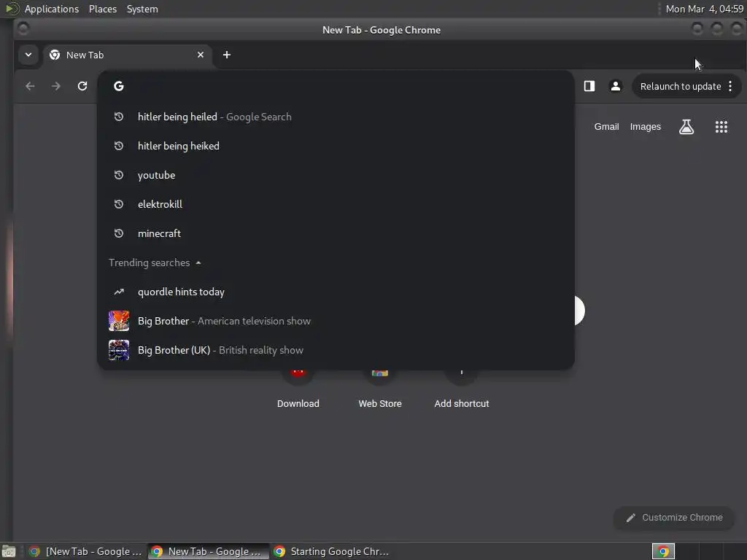The width and height of the screenshot is (747, 560).
Task: Open a new tab with plus button
Action: (x=227, y=55)
